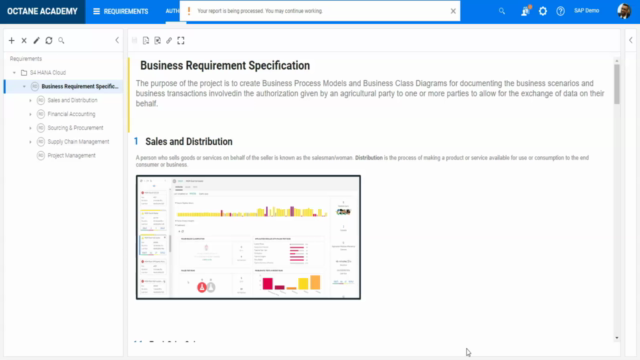Copy link using the chain icon

pyautogui.click(x=169, y=40)
